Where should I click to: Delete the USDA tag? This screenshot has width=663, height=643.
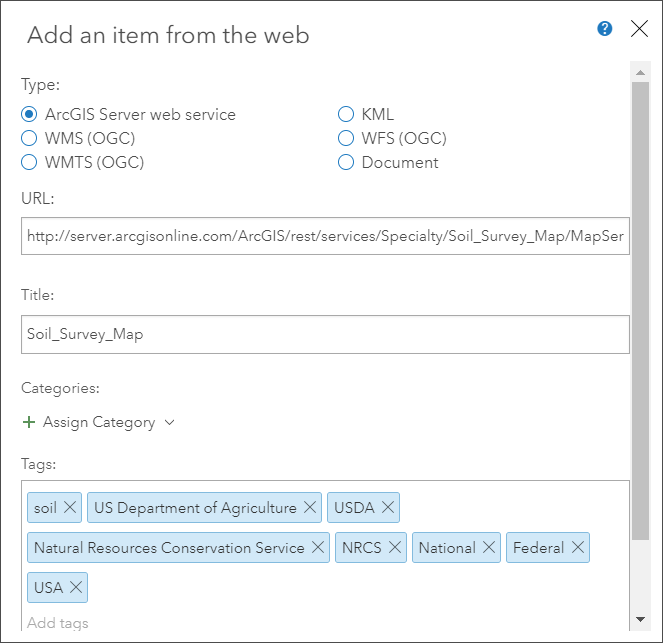click(388, 508)
